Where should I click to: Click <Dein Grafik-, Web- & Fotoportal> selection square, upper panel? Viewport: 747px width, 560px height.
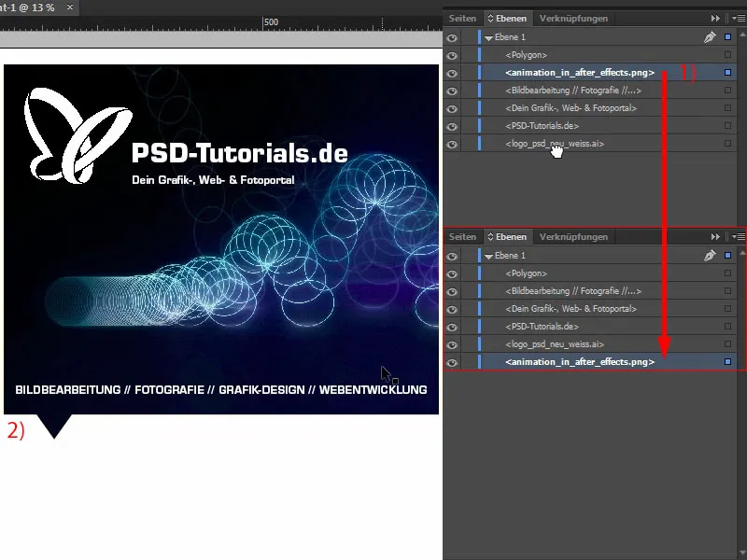tap(727, 108)
